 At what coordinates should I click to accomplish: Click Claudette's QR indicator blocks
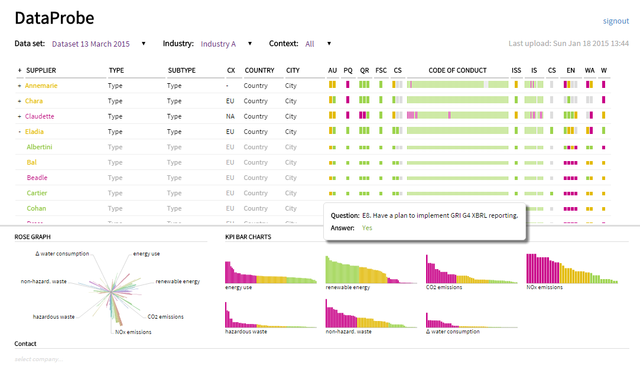364,115
